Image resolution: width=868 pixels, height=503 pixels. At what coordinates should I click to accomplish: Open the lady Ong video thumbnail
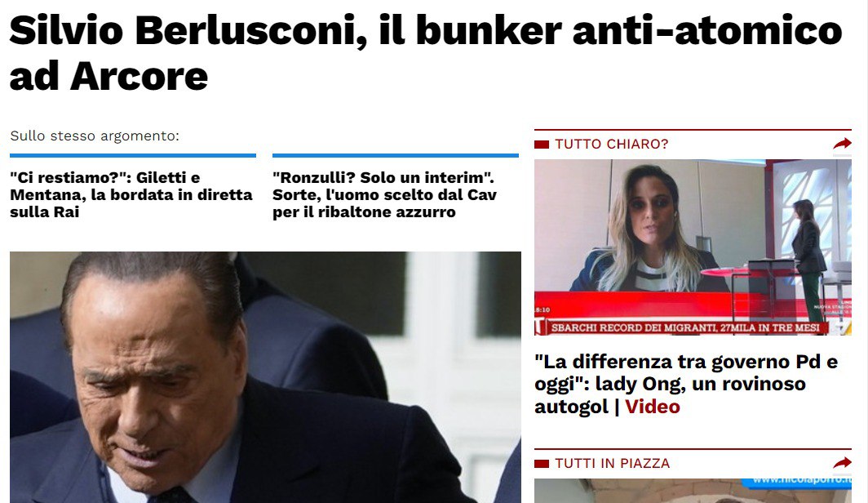pos(693,247)
